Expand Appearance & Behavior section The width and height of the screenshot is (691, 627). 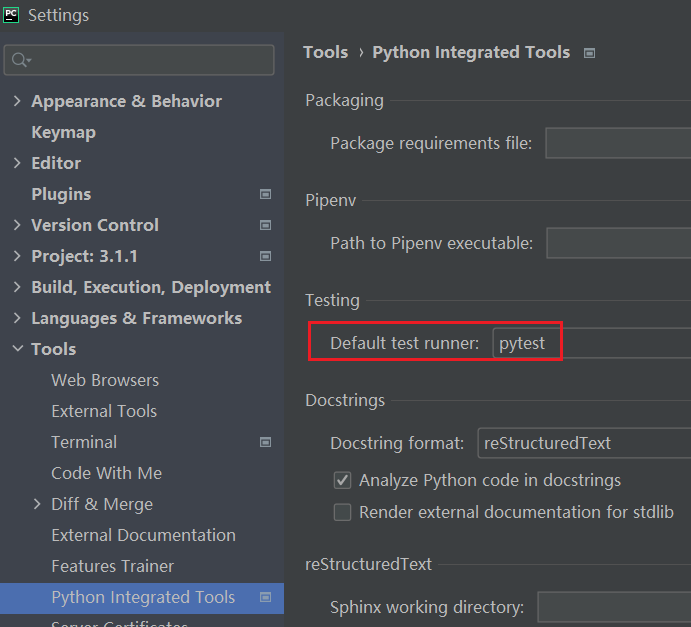pyautogui.click(x=17, y=101)
